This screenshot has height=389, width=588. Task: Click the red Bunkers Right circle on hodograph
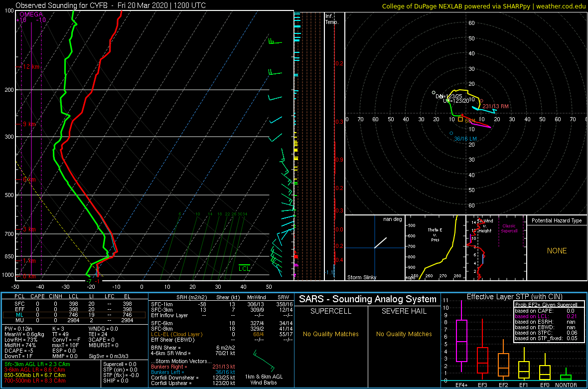(x=481, y=101)
